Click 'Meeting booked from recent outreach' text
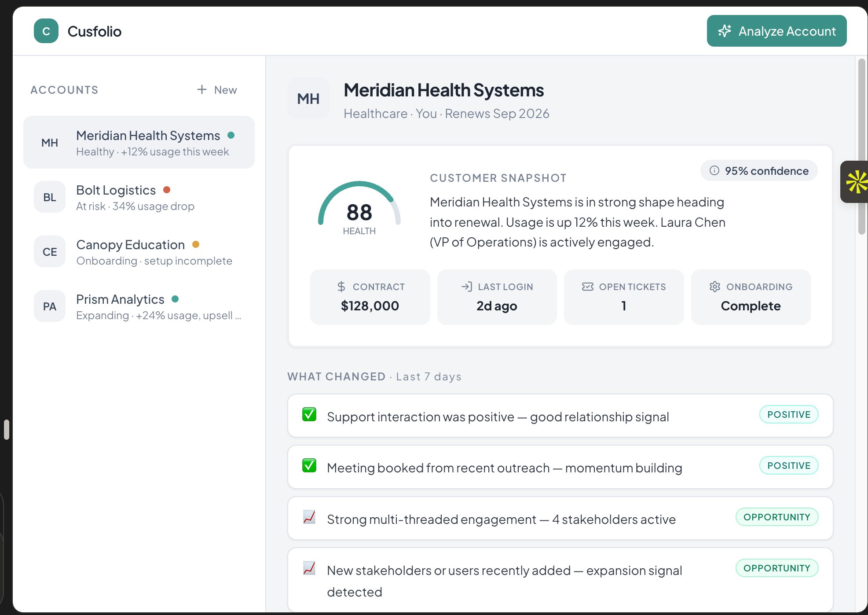This screenshot has width=868, height=615. coord(505,468)
